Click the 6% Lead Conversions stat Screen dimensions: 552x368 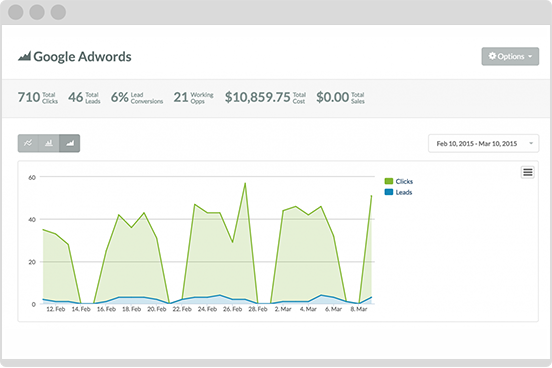coord(137,98)
